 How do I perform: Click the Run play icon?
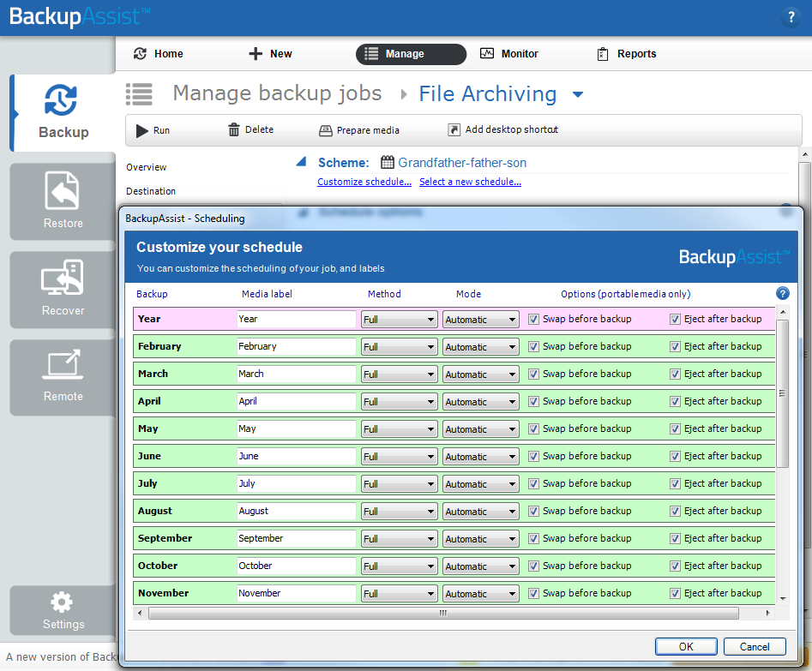[142, 130]
